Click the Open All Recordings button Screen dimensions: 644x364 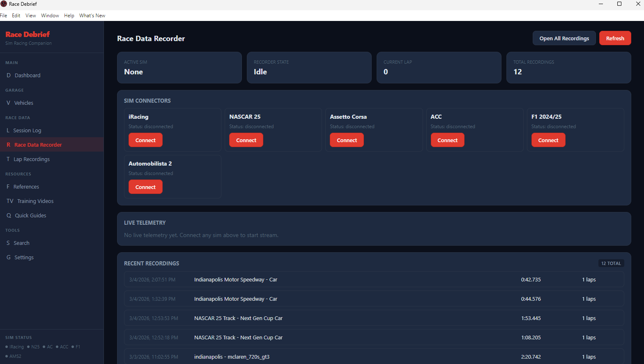pyautogui.click(x=564, y=38)
